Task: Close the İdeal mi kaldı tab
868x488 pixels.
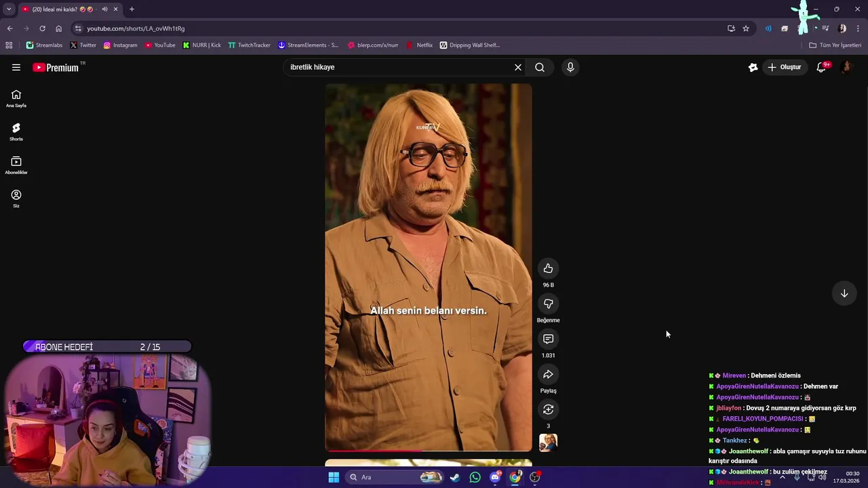Action: 115,9
